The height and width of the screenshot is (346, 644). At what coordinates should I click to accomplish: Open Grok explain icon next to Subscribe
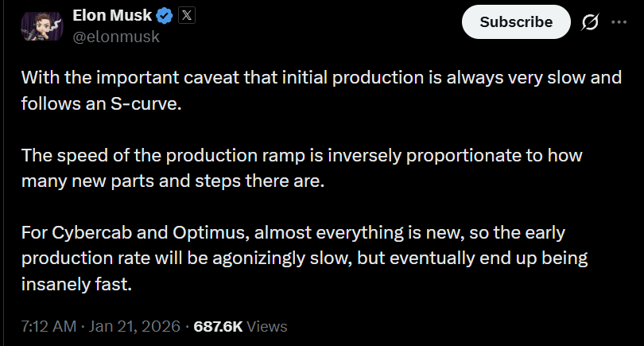(x=590, y=22)
